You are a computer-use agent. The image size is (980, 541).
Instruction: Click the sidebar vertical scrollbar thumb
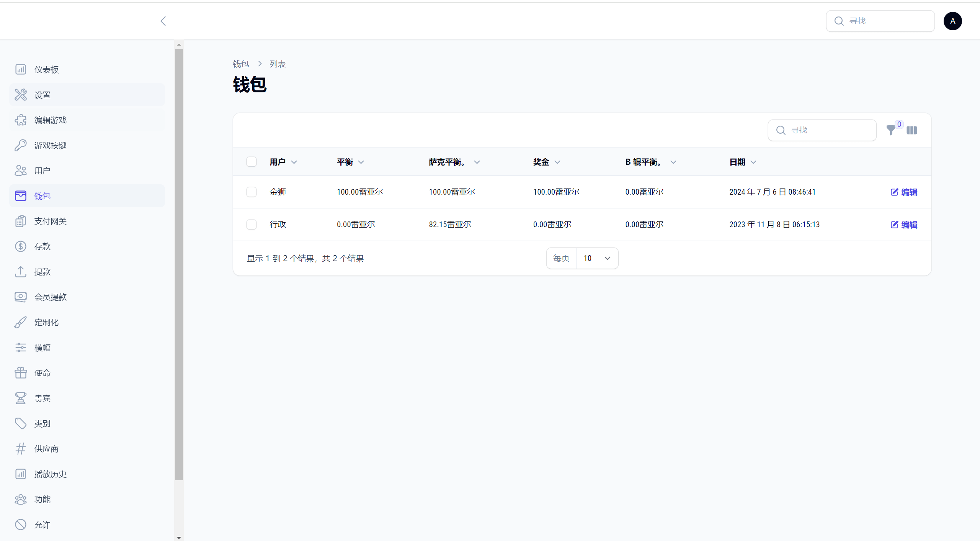pyautogui.click(x=179, y=264)
